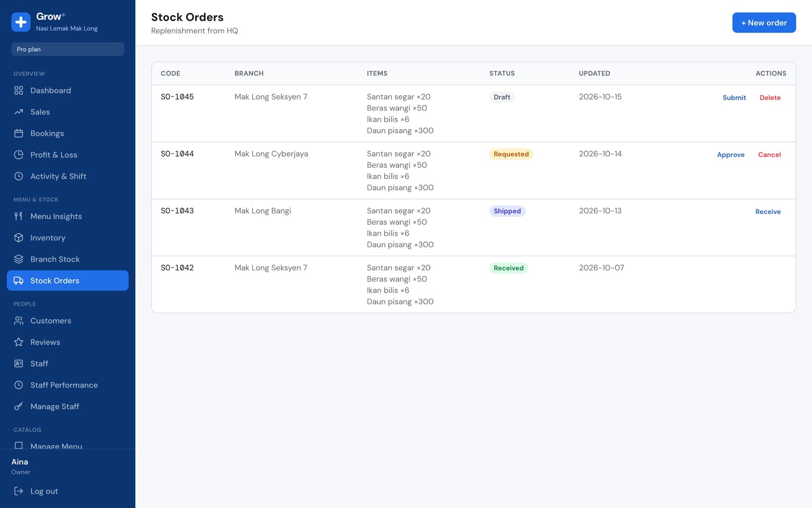
Task: Click the STATUS column header
Action: coord(502,73)
